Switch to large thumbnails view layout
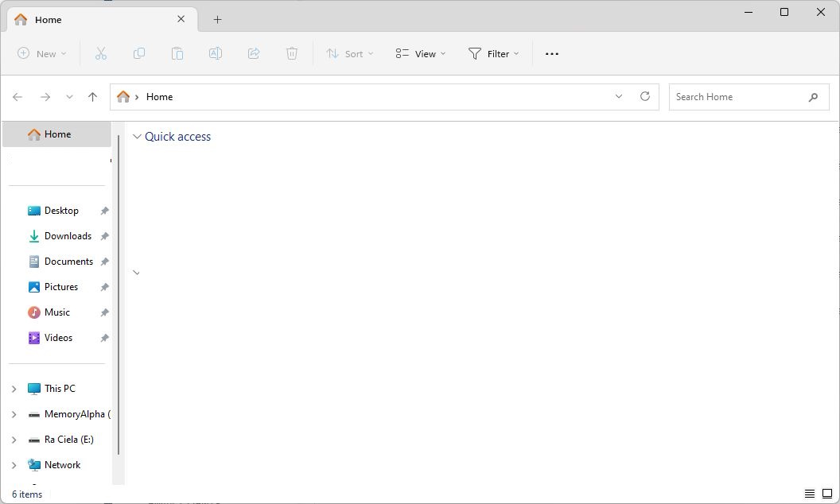 826,494
